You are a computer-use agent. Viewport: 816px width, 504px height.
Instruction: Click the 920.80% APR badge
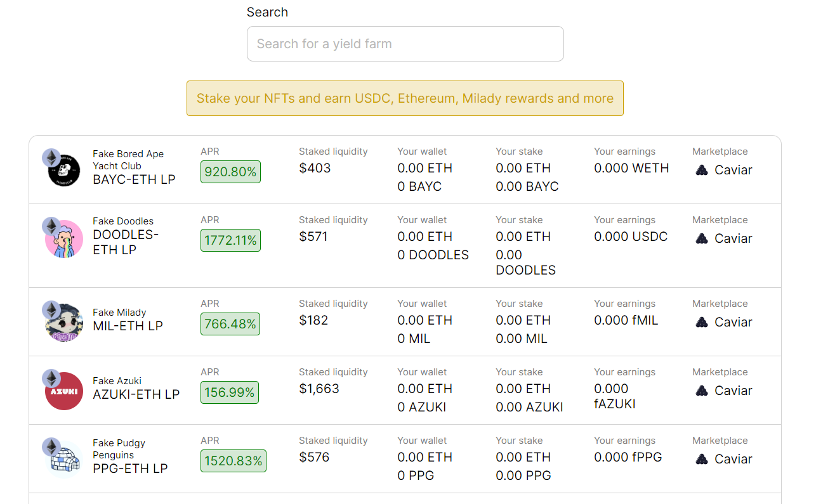[x=230, y=172]
